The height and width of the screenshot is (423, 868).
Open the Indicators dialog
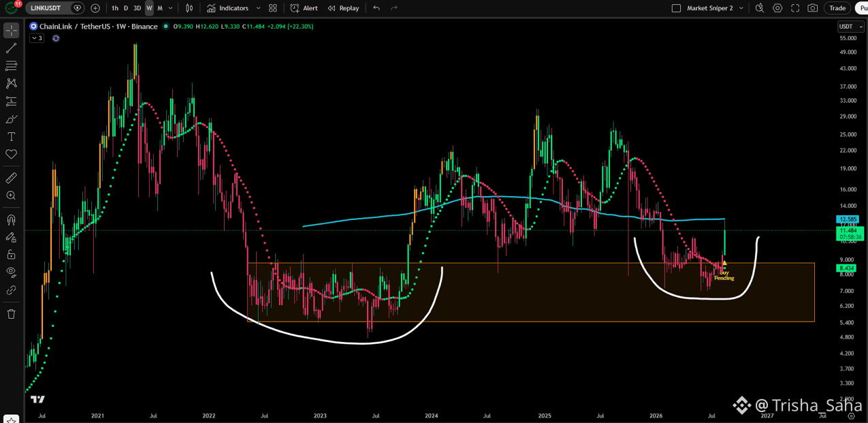[x=228, y=8]
